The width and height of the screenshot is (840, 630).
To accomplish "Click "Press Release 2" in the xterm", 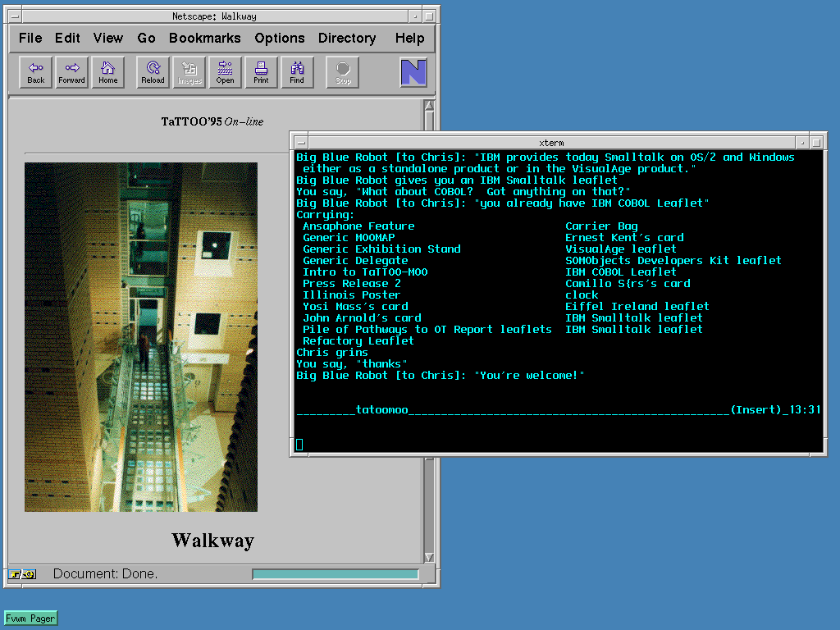I will coord(351,283).
